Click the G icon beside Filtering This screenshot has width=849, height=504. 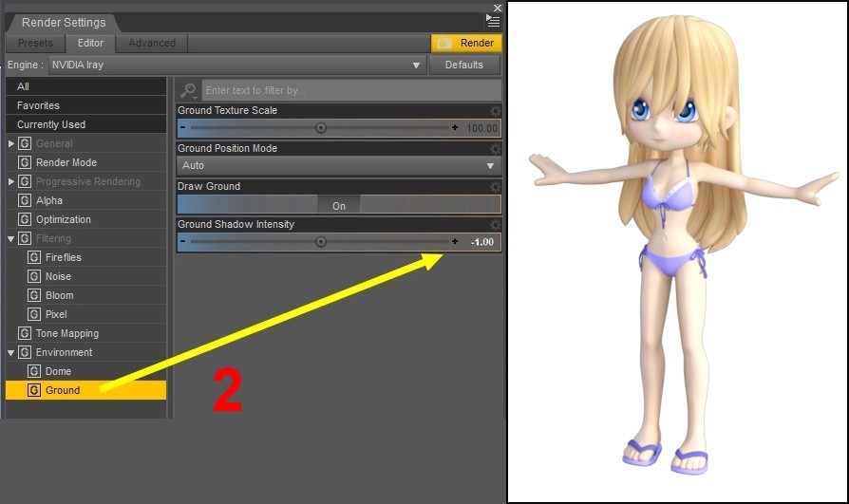[25, 238]
